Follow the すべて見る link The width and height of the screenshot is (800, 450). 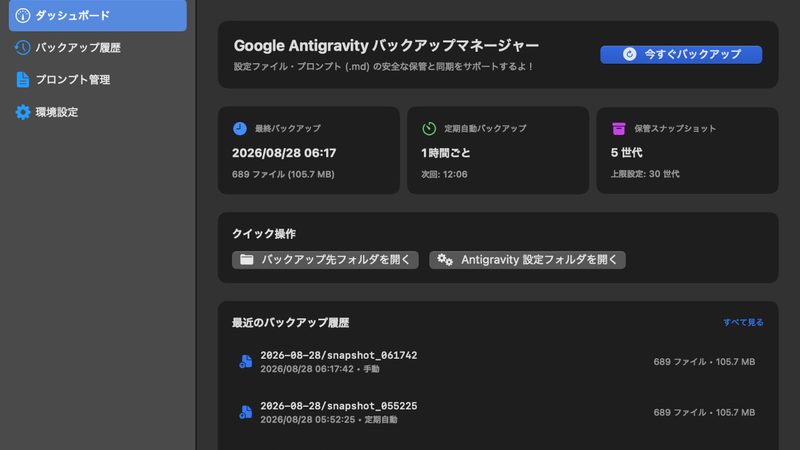click(x=743, y=322)
